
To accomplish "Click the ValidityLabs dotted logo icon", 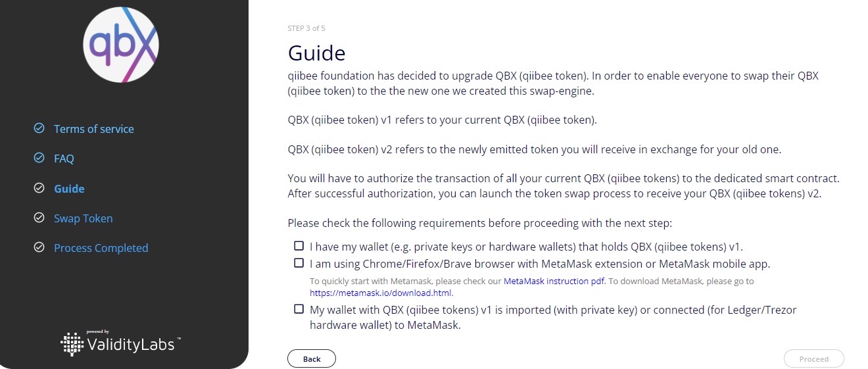I will pos(72,343).
